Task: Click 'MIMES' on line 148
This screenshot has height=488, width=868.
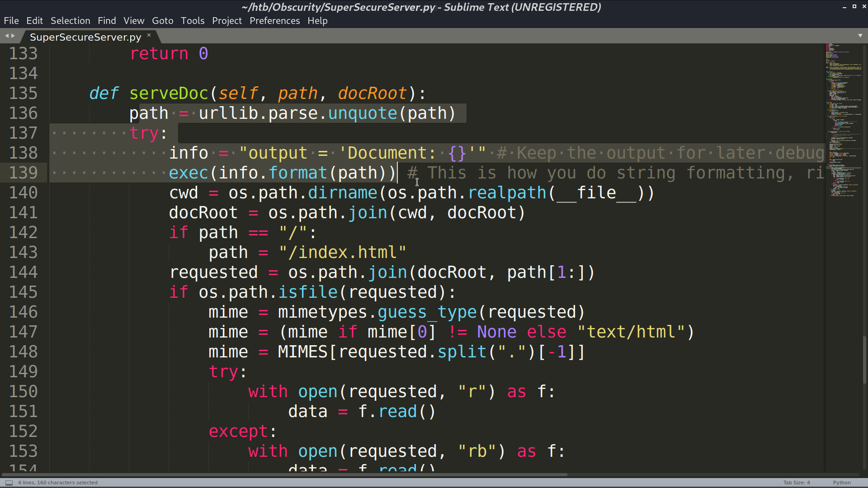Action: [x=303, y=352]
